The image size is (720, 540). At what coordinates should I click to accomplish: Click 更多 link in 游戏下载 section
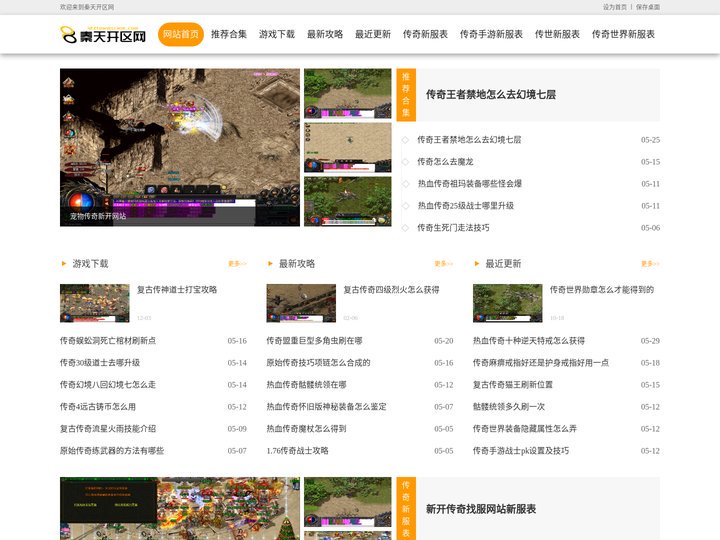tap(237, 264)
